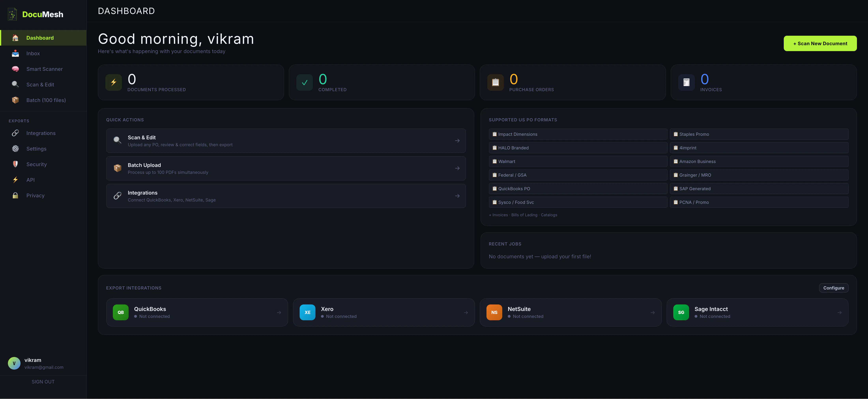Click link icon in Integrations quick action
This screenshot has width=868, height=399.
[117, 196]
